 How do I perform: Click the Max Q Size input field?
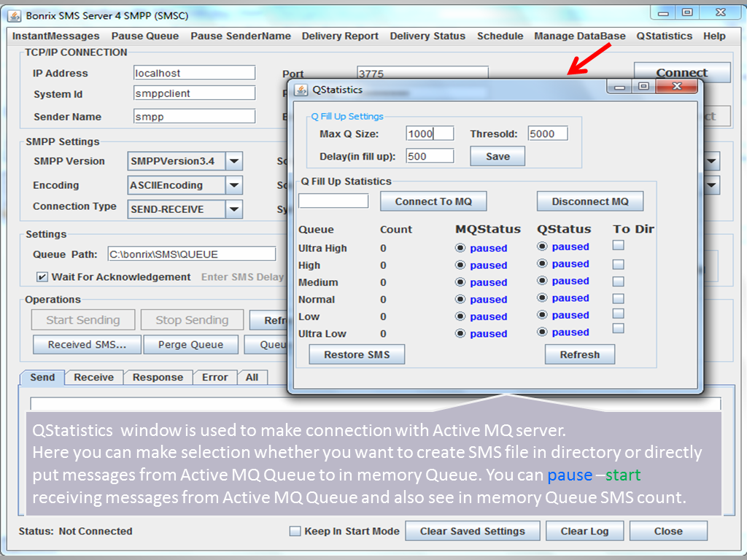[430, 133]
